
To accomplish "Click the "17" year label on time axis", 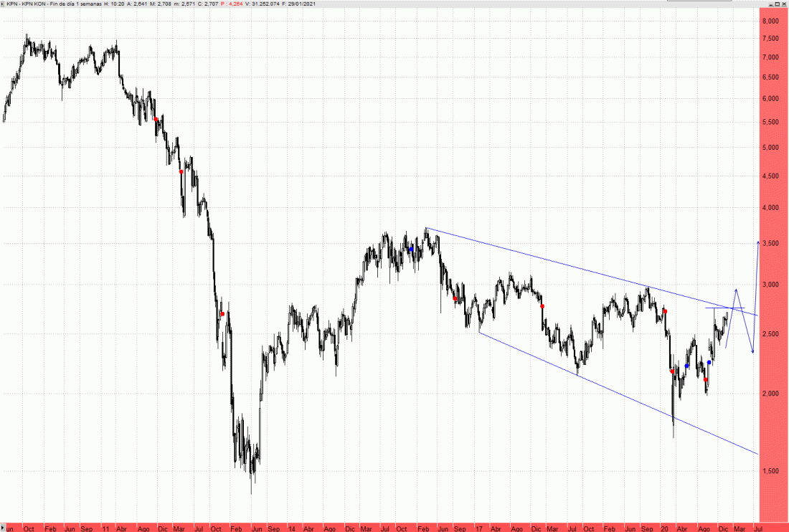I will (x=477, y=528).
